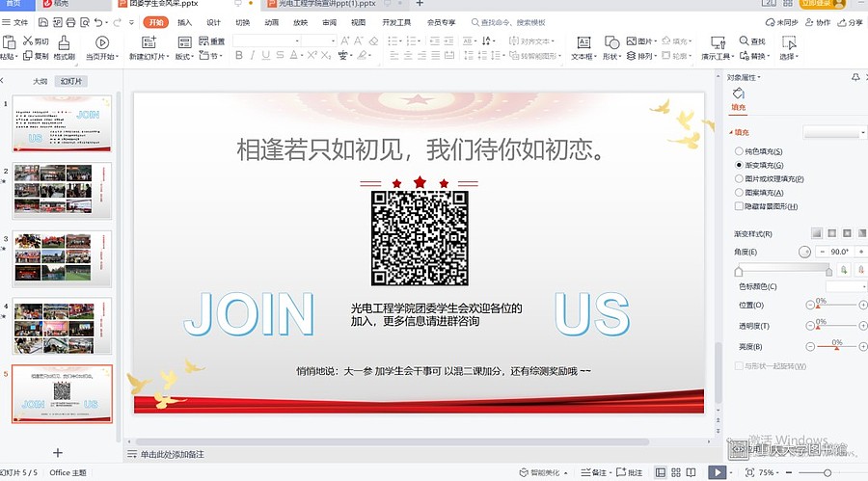Screen dimensions: 868x481
Task: Switch to Reading view in status bar
Action: 691,472
